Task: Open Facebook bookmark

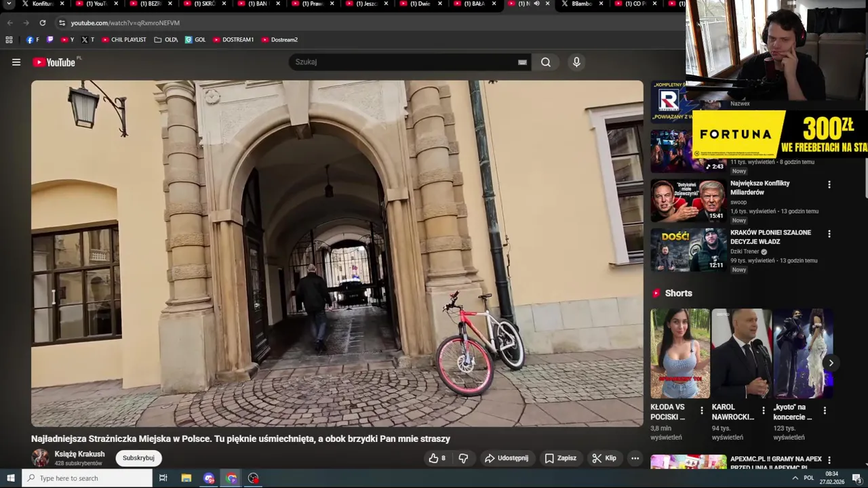Action: (x=33, y=40)
